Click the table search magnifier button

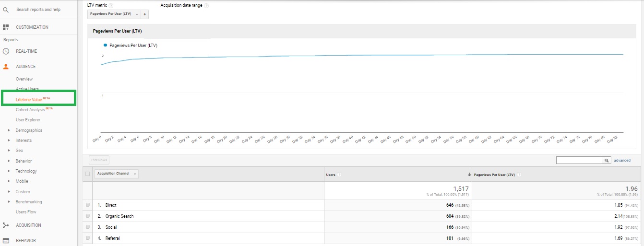607,160
